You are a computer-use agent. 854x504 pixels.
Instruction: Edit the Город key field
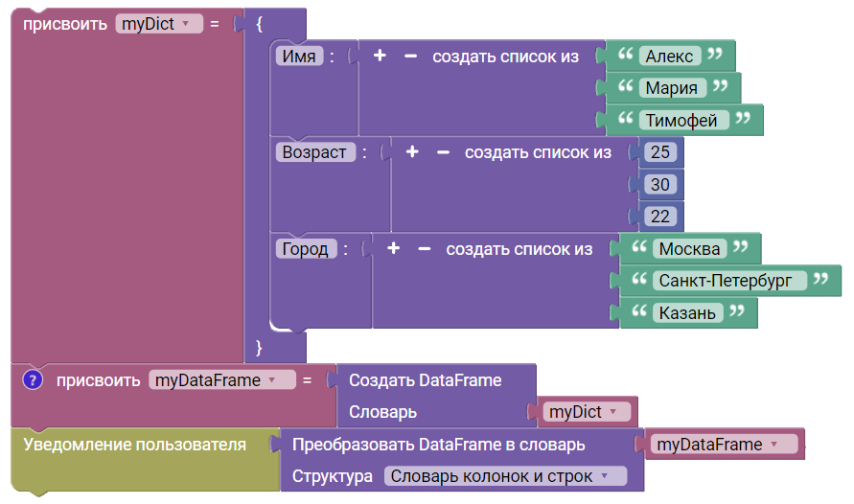pos(306,249)
